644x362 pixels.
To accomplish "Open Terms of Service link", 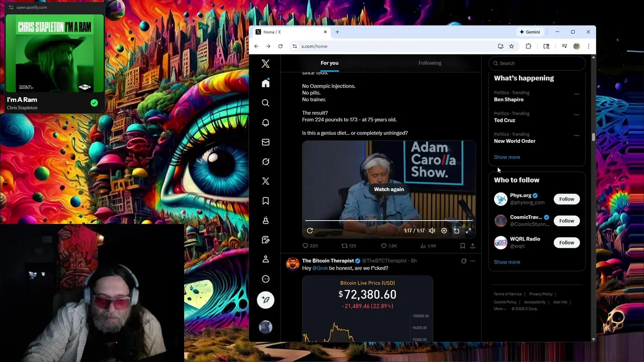I will click(508, 294).
